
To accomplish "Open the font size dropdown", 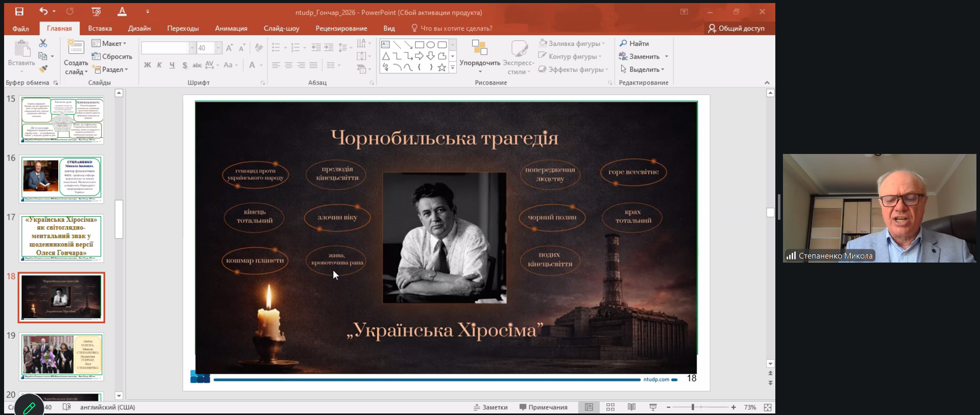I will 218,48.
